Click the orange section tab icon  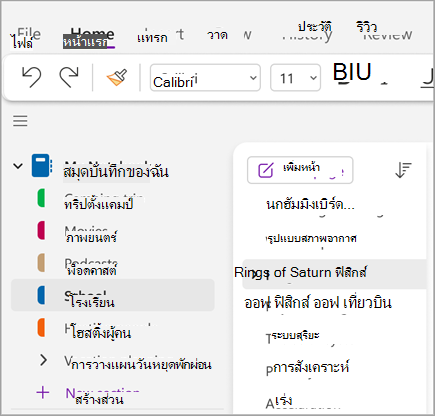(41, 328)
